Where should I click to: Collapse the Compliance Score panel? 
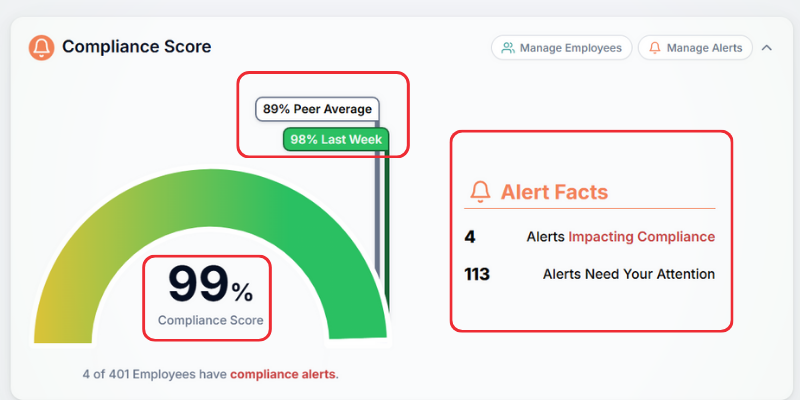pyautogui.click(x=767, y=47)
